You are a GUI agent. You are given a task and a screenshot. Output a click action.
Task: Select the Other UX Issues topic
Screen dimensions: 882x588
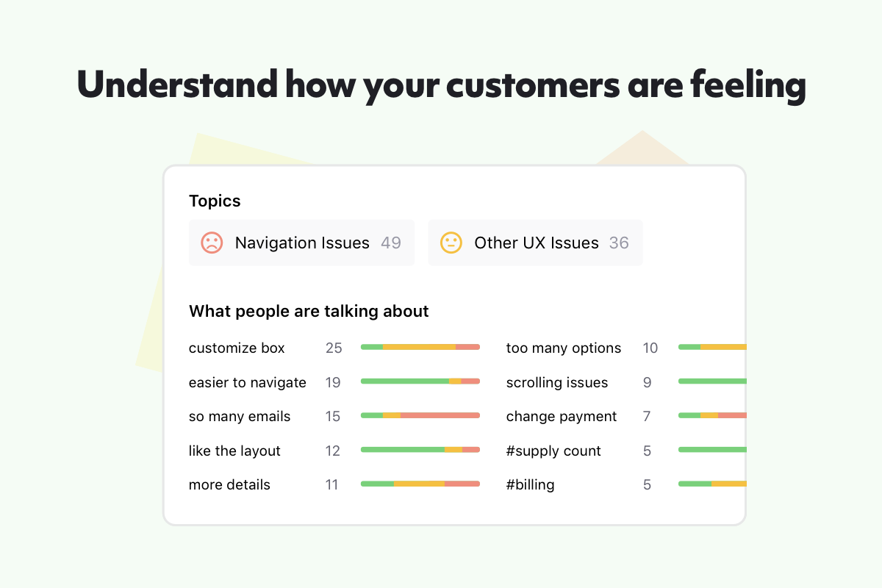(x=537, y=243)
